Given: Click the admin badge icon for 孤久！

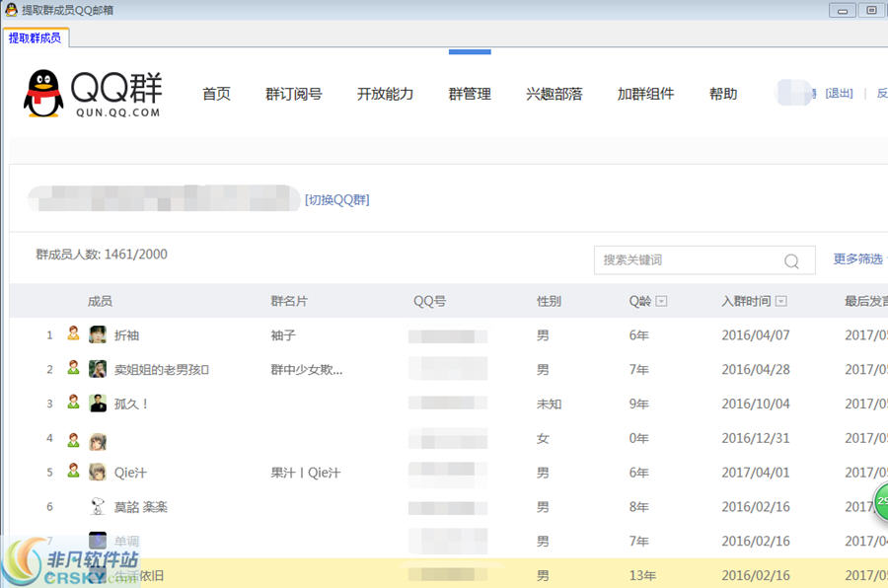Looking at the screenshot, I should click(73, 402).
